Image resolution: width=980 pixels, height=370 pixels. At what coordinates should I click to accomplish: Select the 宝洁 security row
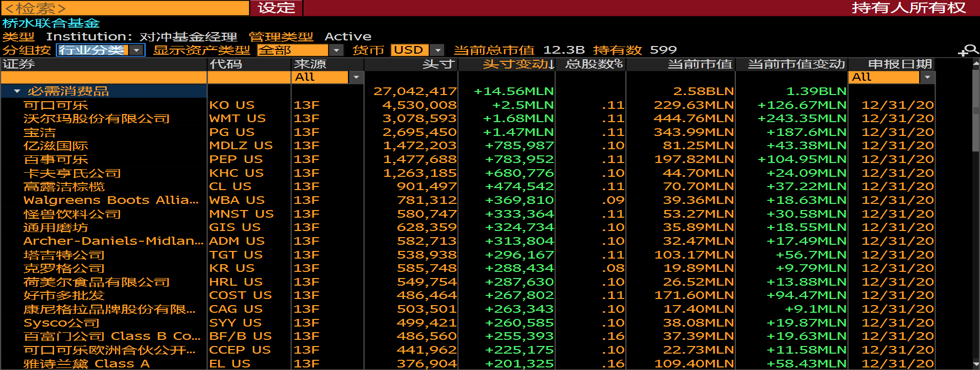(x=468, y=132)
